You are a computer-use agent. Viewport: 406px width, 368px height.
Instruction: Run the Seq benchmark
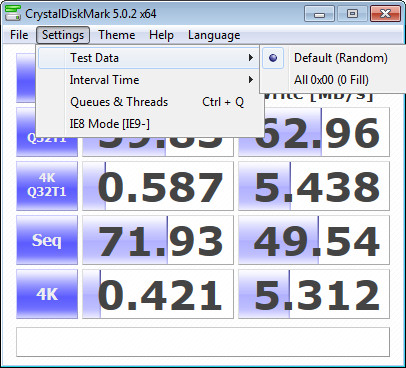[47, 240]
